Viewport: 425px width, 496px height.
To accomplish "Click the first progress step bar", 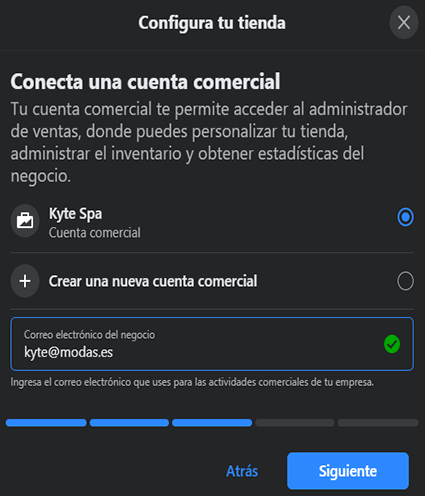I will [x=46, y=423].
